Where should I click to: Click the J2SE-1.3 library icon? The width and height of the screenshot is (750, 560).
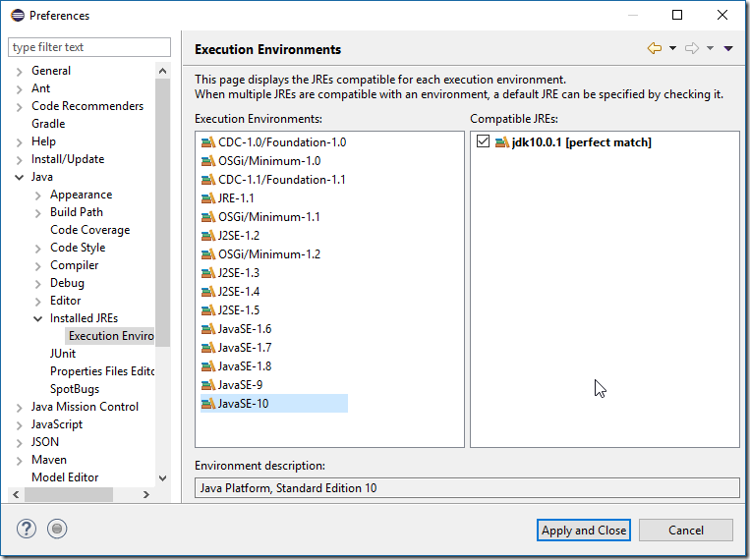point(208,273)
